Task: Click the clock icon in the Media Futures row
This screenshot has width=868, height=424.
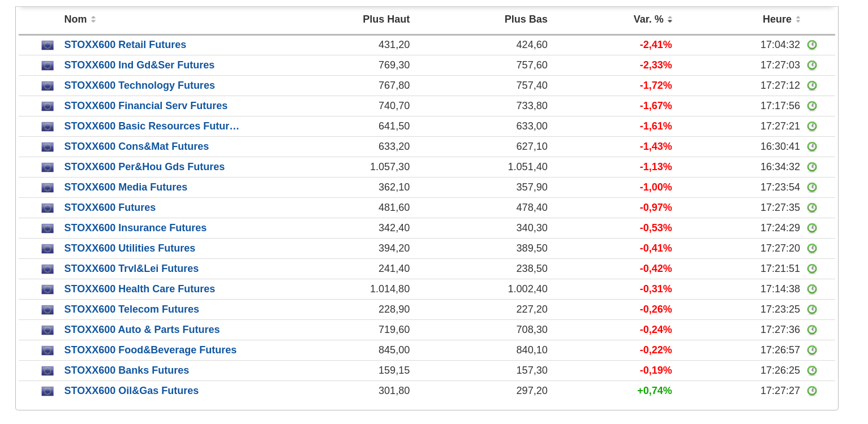Action: coord(812,187)
